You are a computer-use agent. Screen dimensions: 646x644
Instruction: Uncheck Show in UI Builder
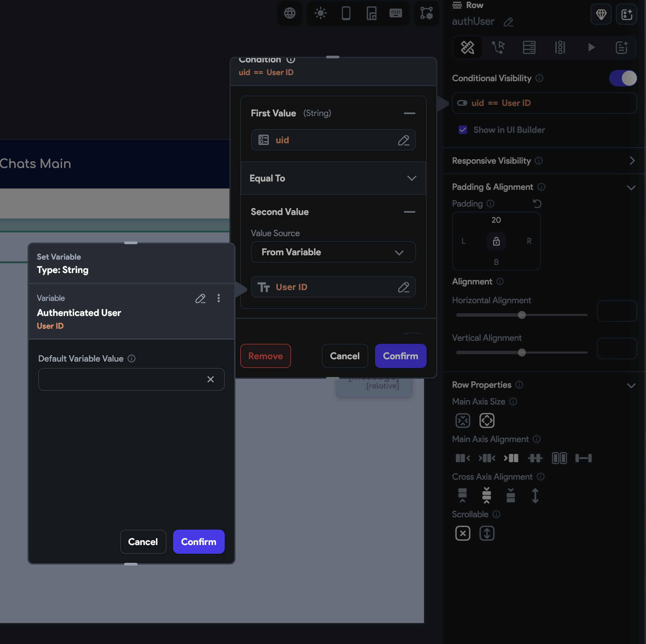463,130
